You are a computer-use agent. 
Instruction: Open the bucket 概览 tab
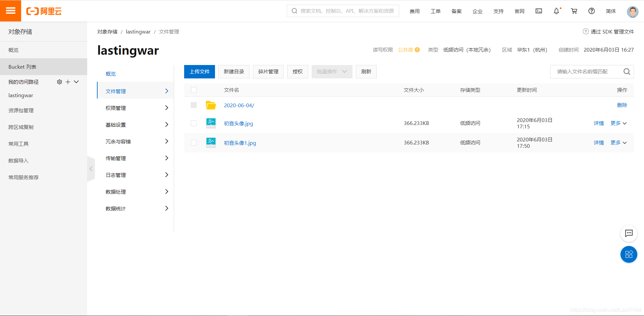click(111, 74)
